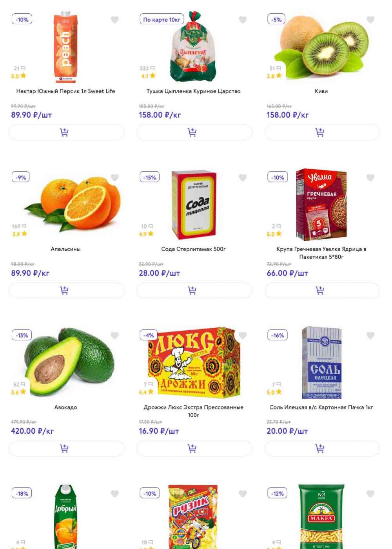Favorite the Добрый juice product
The image size is (392, 549).
114,494
